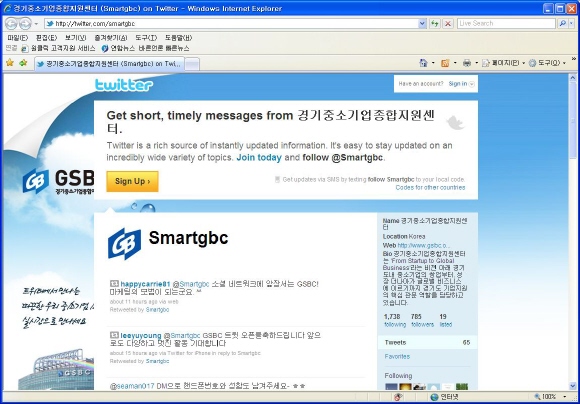Click the Add to Favorites star icon
The width and height of the screenshot is (580, 404).
pos(23,63)
